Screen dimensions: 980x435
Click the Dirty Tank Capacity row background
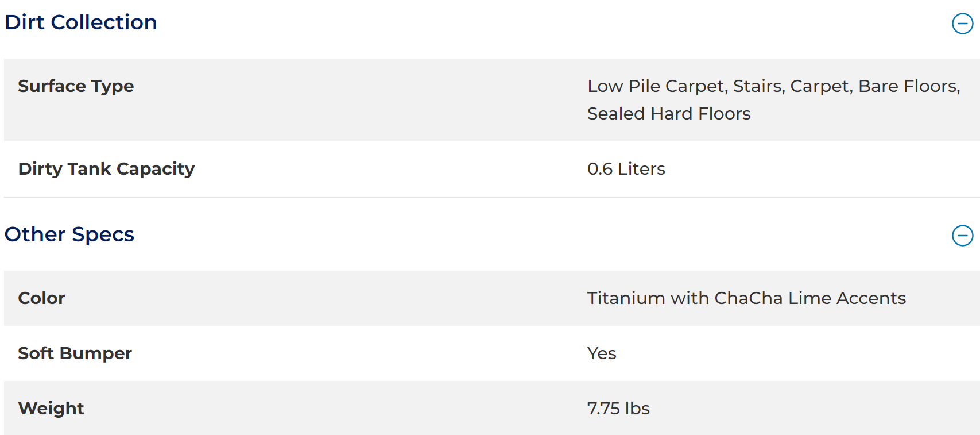click(x=492, y=169)
